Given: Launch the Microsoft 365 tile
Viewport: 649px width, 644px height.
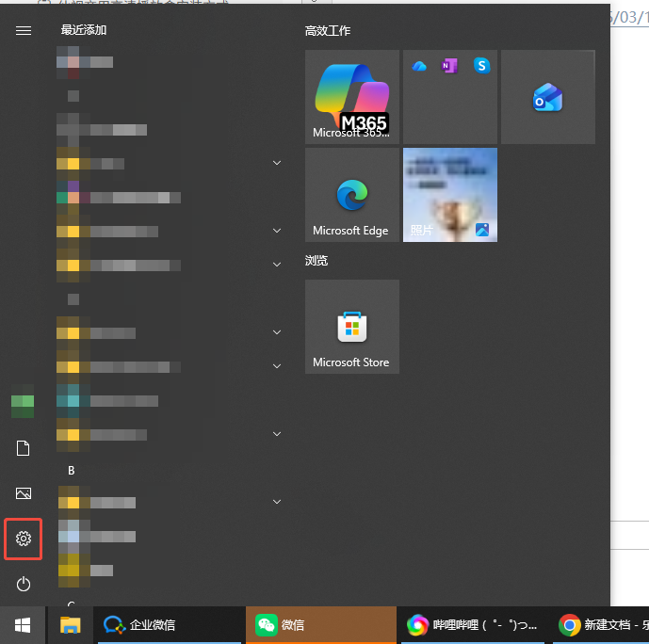Looking at the screenshot, I should click(x=351, y=97).
